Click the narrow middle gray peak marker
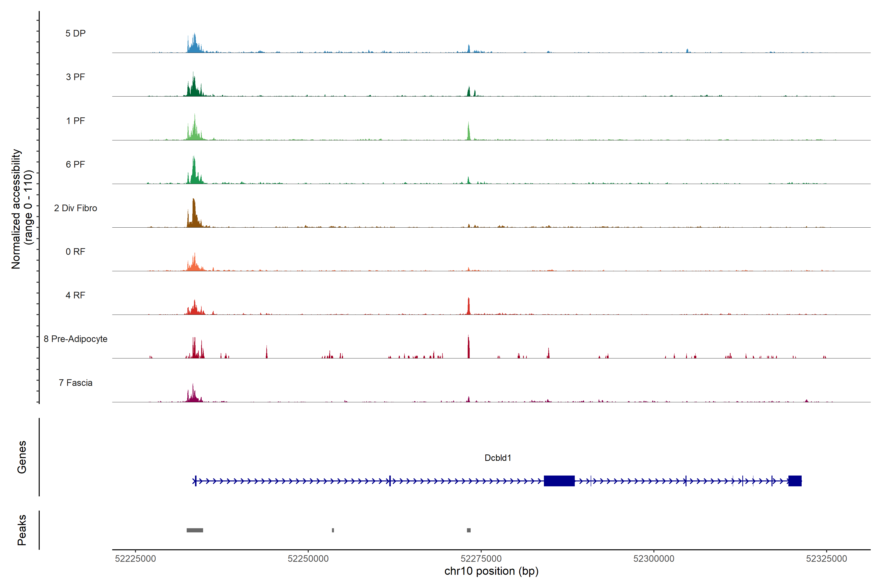This screenshot has height=588, width=882. pyautogui.click(x=333, y=530)
